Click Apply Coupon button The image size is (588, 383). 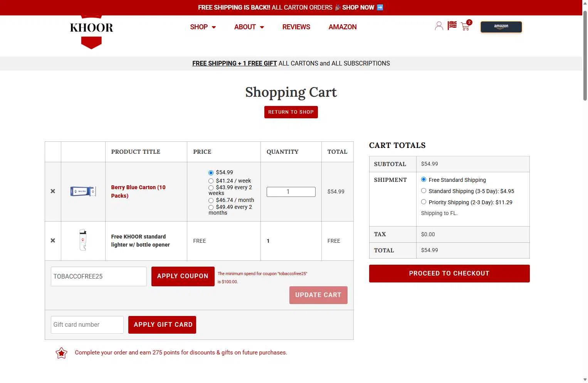(183, 276)
